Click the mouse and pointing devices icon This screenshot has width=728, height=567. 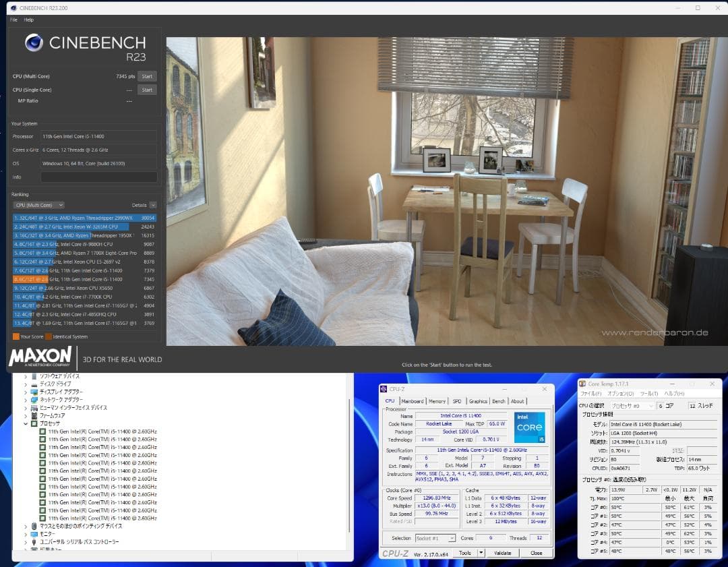point(34,526)
